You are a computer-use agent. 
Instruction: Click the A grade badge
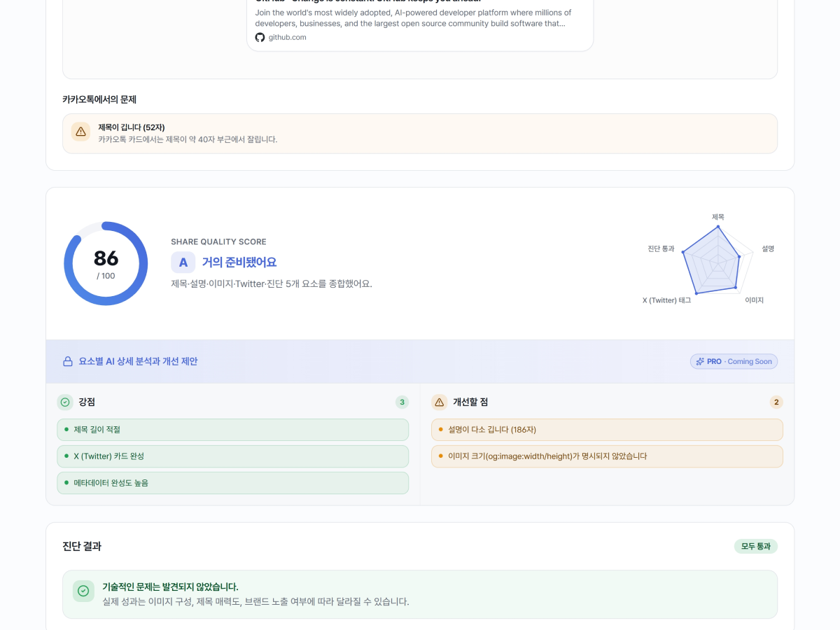[x=183, y=262]
